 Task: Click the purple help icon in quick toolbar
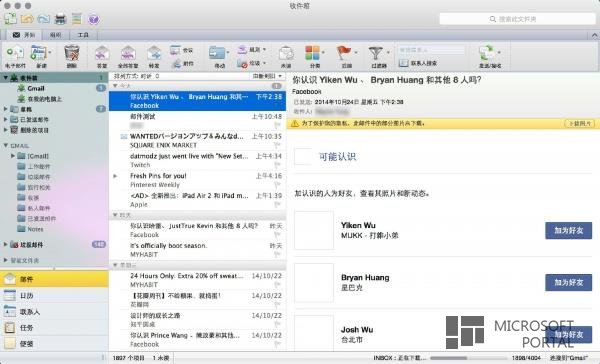tap(93, 18)
